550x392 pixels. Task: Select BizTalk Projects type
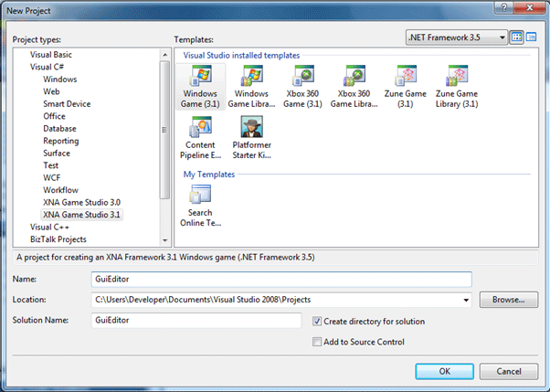click(58, 239)
